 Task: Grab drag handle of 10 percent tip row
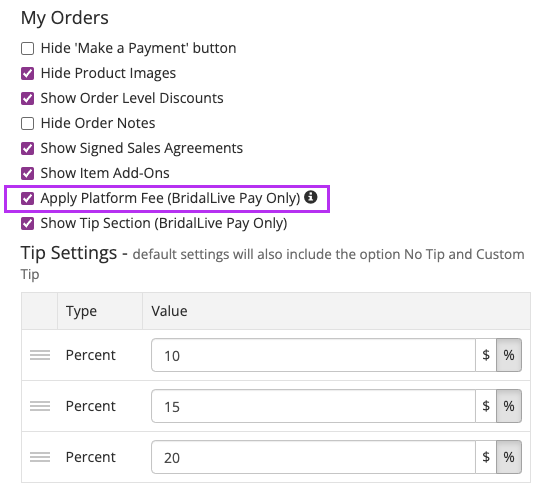pyautogui.click(x=40, y=355)
